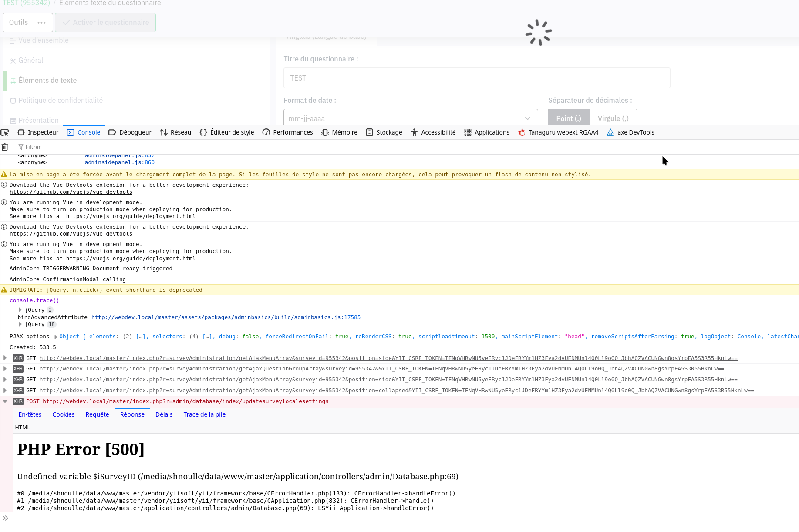Click the 'PHP Error [500]' heading
This screenshot has height=532, width=799.
[x=81, y=449]
